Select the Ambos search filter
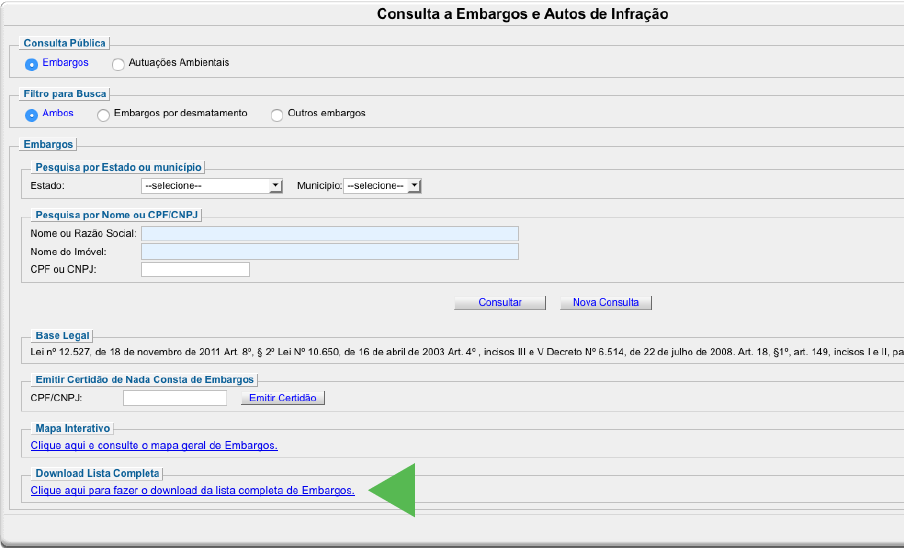This screenshot has height=548, width=904. 32,114
